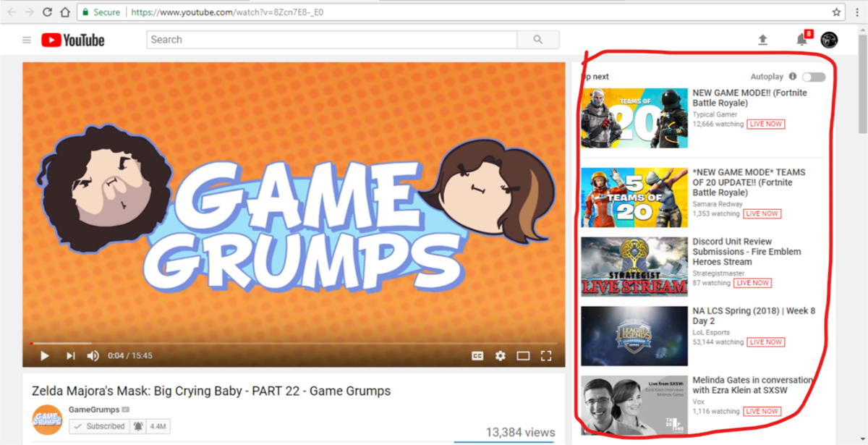Click the Typical Gamer channel name
868x445 pixels.
click(715, 114)
